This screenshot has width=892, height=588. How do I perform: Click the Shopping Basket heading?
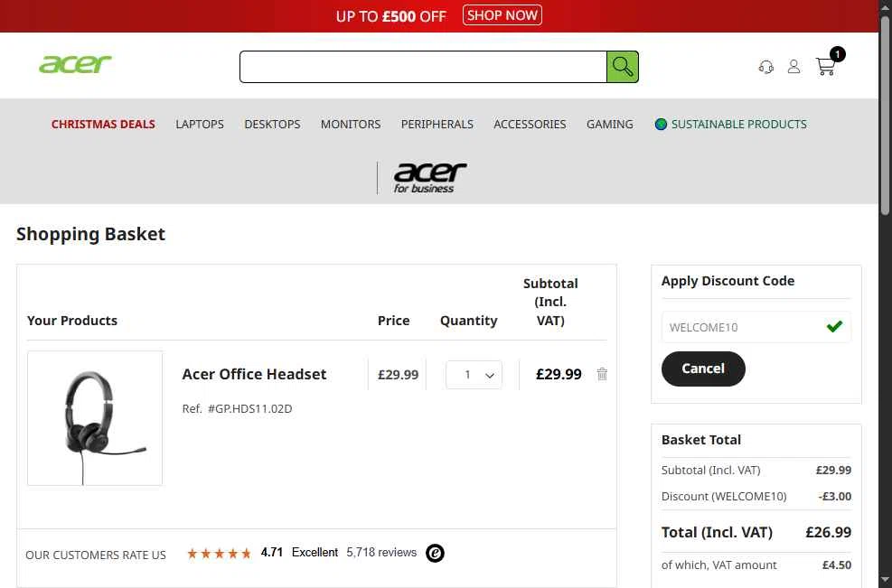point(91,234)
